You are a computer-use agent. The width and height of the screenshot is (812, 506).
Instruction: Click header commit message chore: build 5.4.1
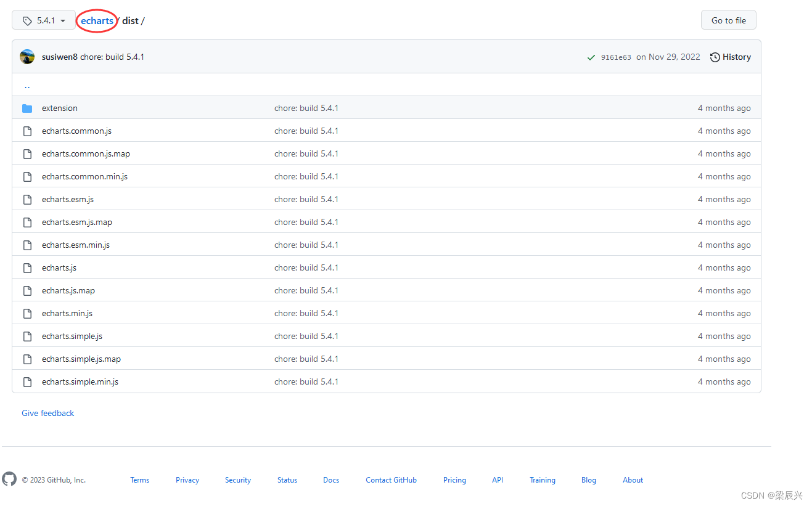point(112,57)
